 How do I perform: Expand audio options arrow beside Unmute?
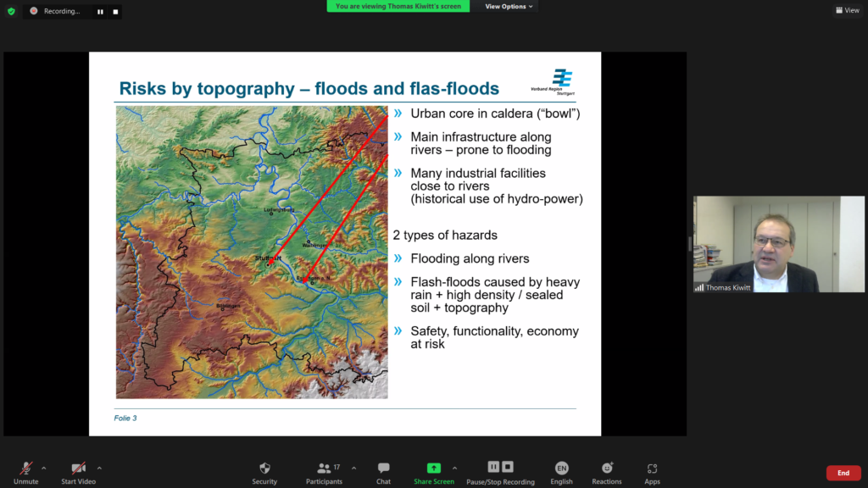click(x=44, y=468)
